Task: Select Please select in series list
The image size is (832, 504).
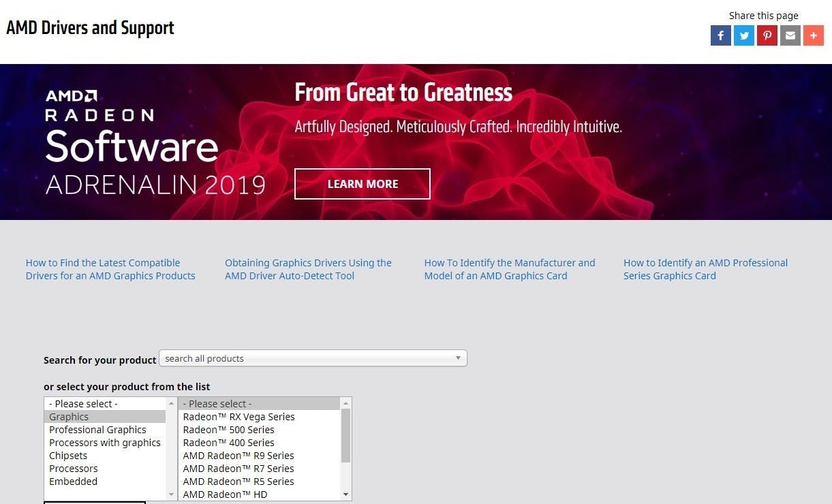Action: click(259, 404)
